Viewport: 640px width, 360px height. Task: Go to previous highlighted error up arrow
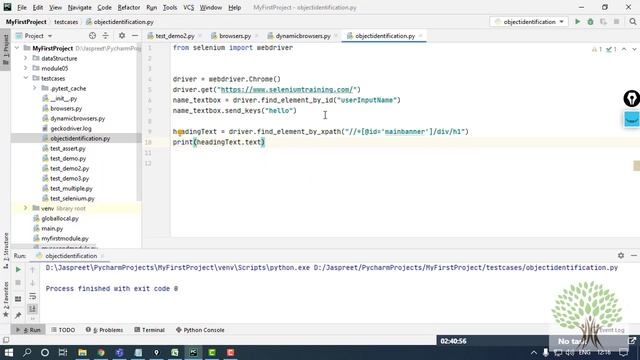[624, 49]
